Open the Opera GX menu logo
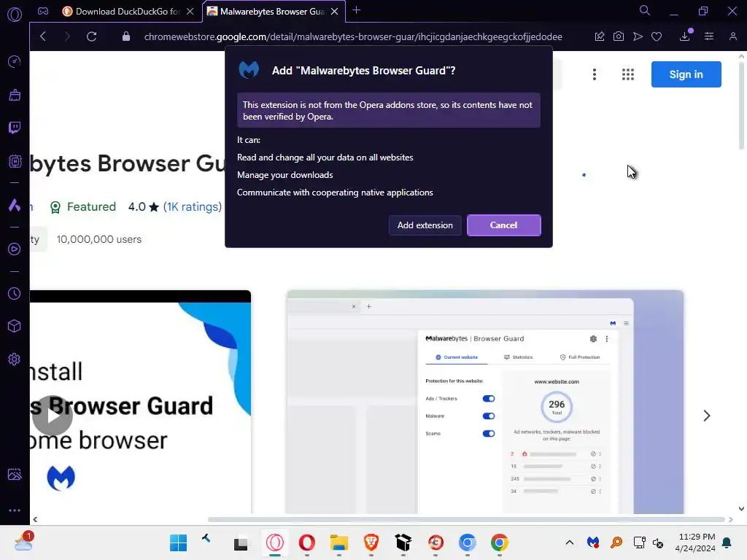 click(x=15, y=15)
